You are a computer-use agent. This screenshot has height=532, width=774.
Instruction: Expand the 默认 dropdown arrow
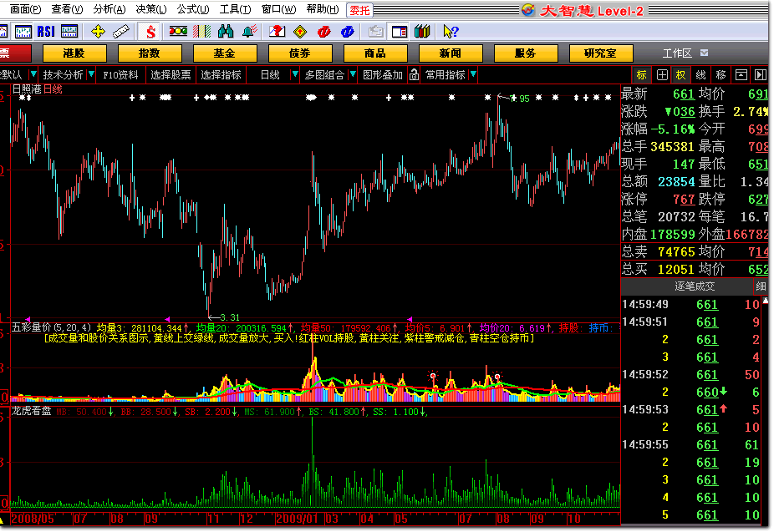(x=33, y=74)
